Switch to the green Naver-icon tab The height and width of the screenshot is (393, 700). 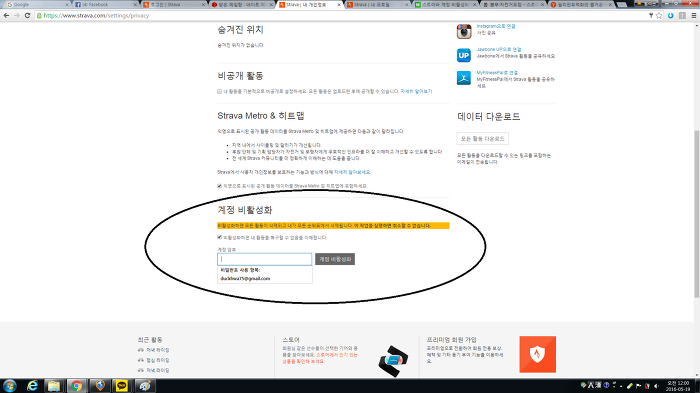(445, 4)
